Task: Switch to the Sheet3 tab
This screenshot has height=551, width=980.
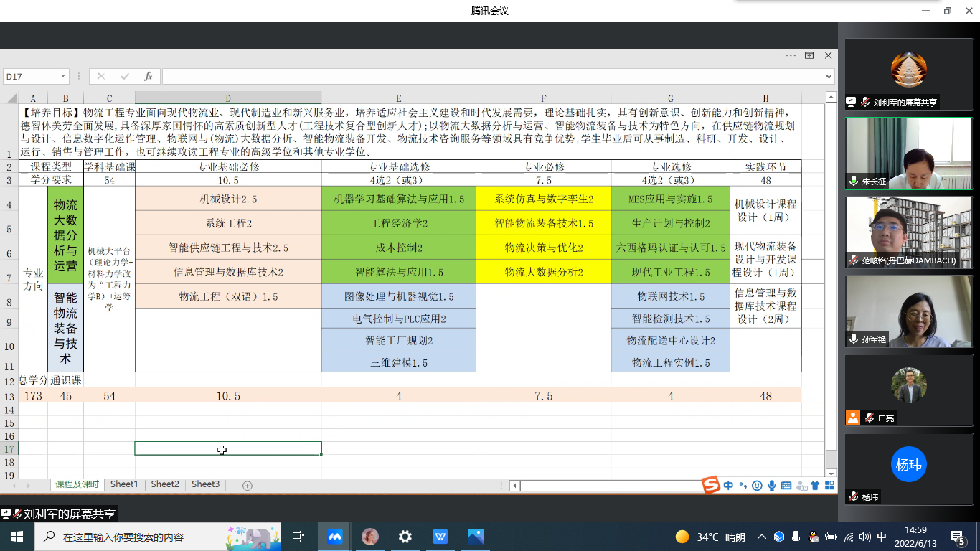Action: pyautogui.click(x=205, y=484)
